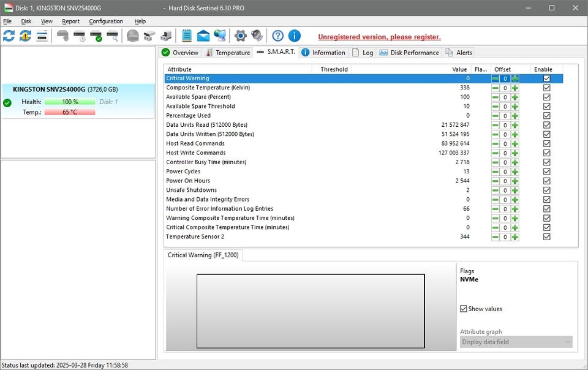Open the Configuration menu
Image resolution: width=588 pixels, height=370 pixels.
click(106, 21)
